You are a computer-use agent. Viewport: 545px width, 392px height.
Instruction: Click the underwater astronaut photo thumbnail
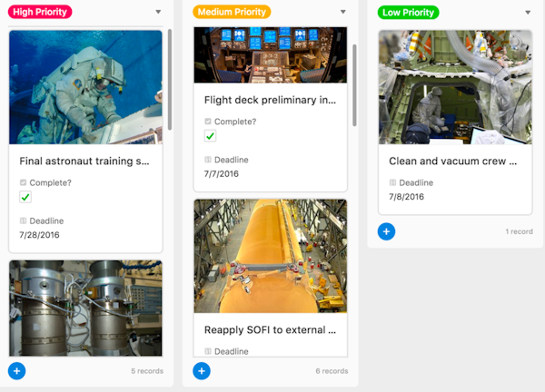pos(85,87)
